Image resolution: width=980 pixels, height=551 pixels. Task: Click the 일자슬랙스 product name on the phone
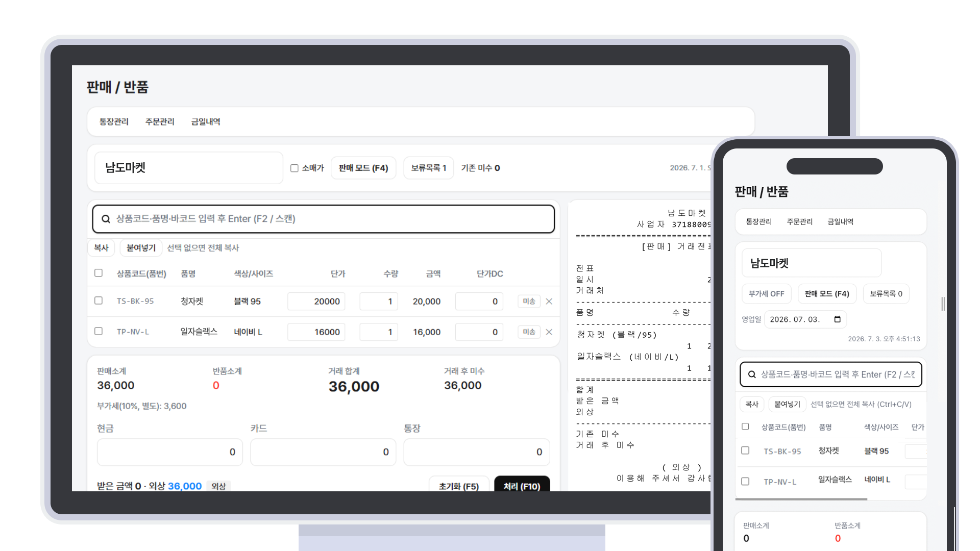coord(835,480)
